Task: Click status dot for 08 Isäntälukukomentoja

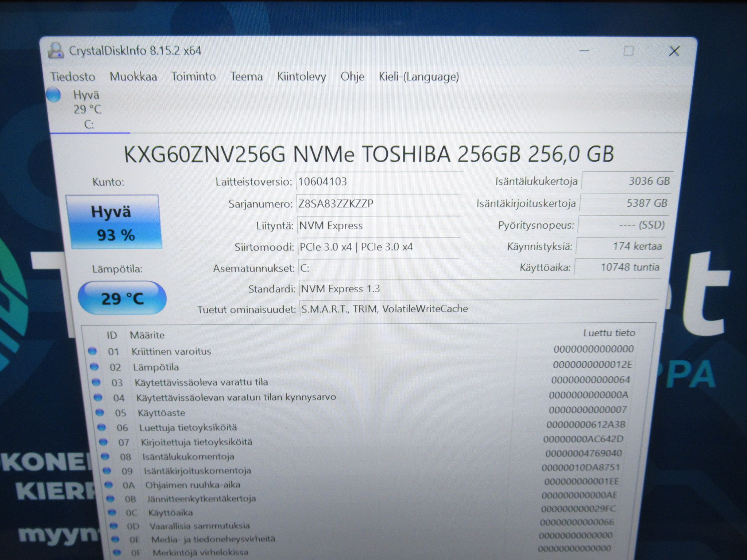Action: point(105,456)
